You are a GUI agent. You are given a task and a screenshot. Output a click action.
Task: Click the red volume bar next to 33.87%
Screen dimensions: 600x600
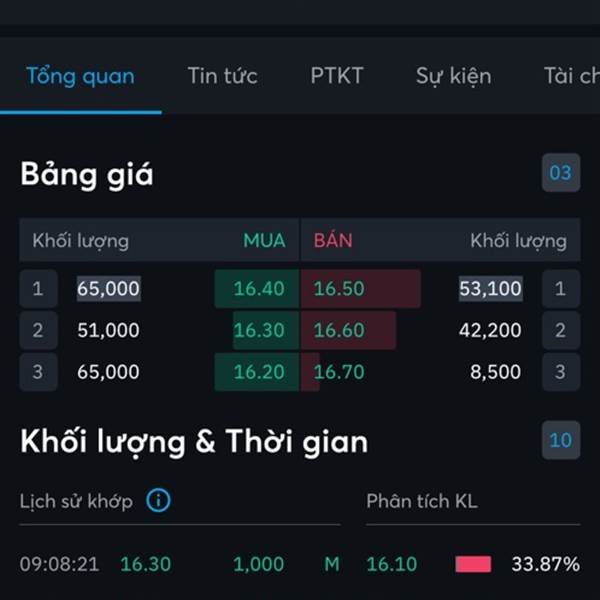point(473,564)
